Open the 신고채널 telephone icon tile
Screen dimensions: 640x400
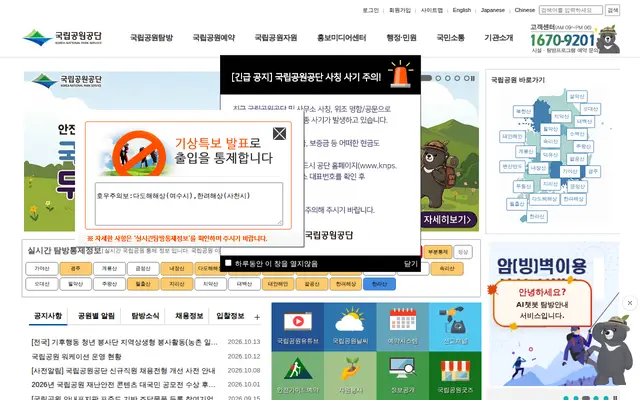pyautogui.click(x=455, y=327)
